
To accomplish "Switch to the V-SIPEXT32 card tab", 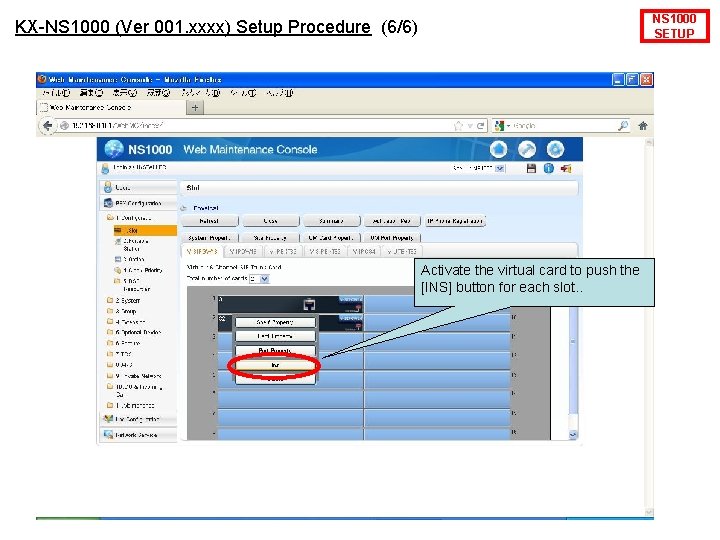I will tap(325, 252).
